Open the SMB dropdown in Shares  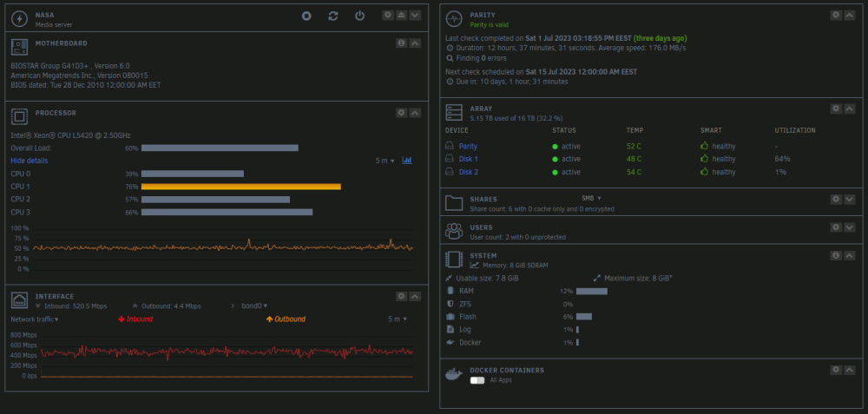(x=591, y=198)
